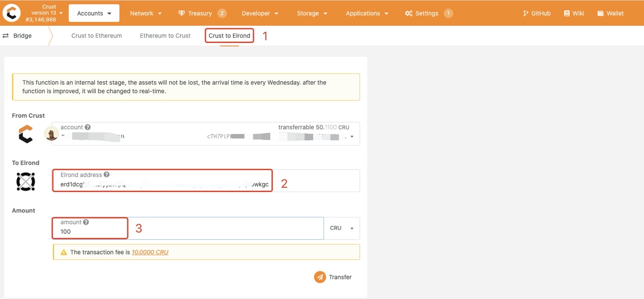Click the From Crust label
The width and height of the screenshot is (644, 299).
click(x=28, y=116)
